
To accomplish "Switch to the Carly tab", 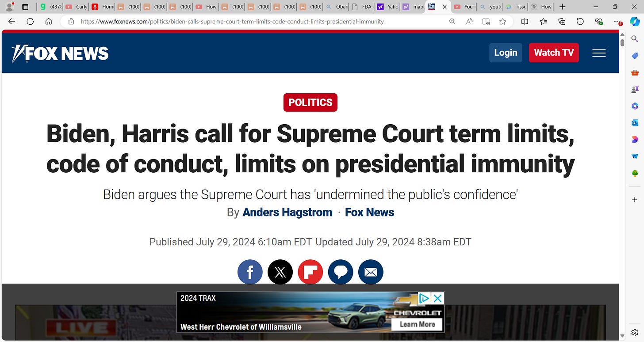I will pyautogui.click(x=77, y=7).
